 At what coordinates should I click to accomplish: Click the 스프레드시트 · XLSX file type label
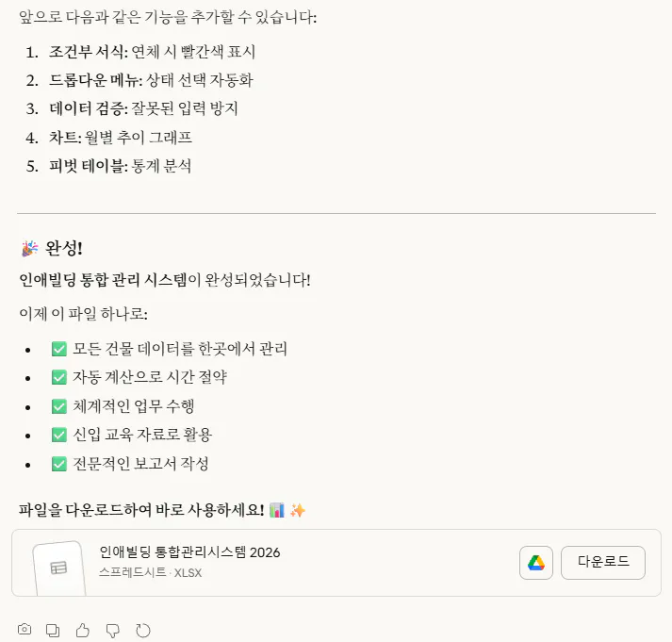tap(151, 572)
